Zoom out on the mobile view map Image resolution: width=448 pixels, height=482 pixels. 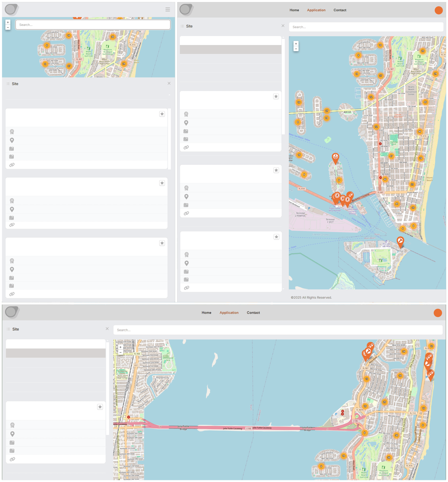(x=8, y=27)
